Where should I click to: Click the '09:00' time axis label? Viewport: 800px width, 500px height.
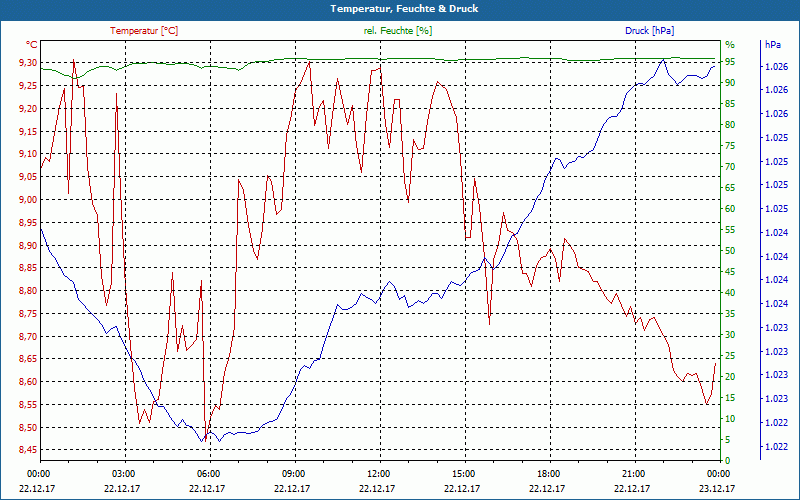(292, 473)
